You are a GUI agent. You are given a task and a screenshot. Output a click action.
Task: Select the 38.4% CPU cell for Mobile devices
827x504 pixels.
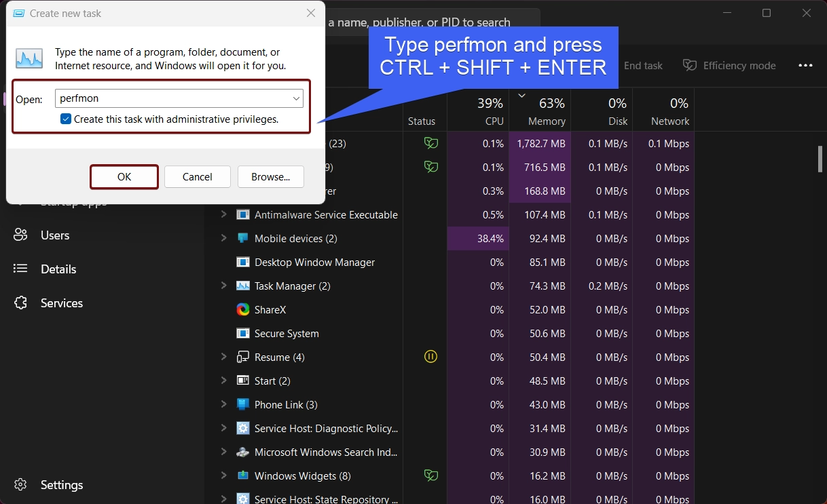coord(478,238)
